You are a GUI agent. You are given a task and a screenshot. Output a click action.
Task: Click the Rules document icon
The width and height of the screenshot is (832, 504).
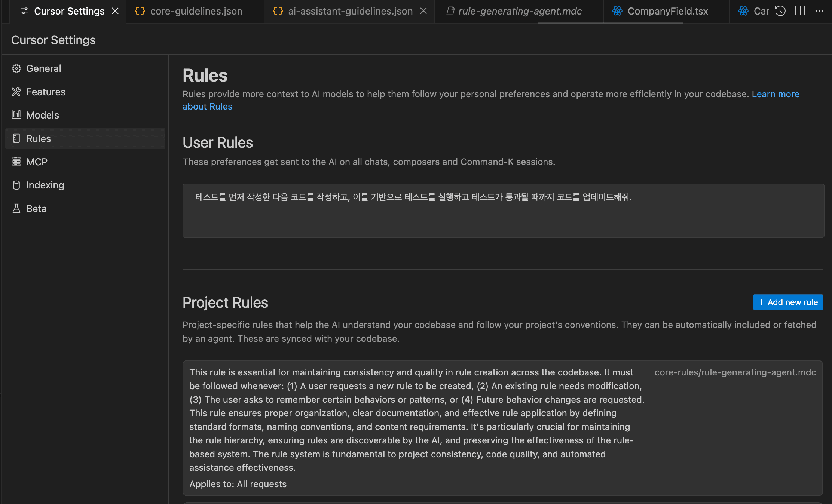[x=16, y=139]
